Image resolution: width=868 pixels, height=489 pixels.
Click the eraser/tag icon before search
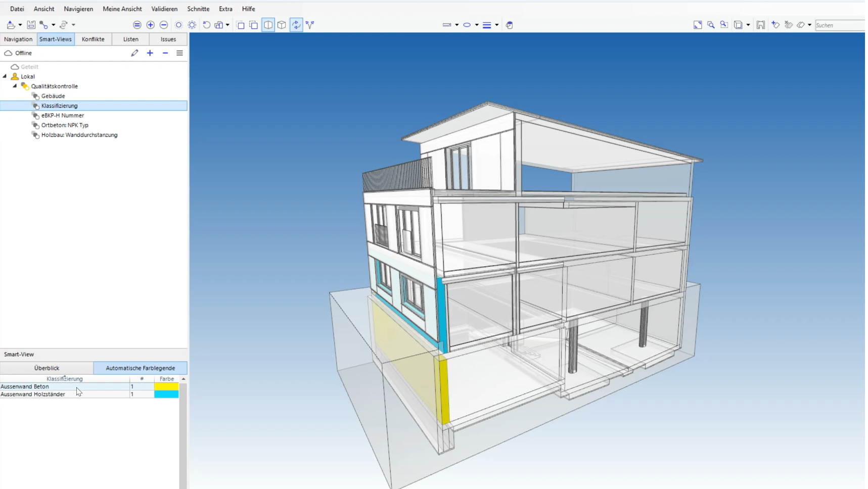point(801,25)
